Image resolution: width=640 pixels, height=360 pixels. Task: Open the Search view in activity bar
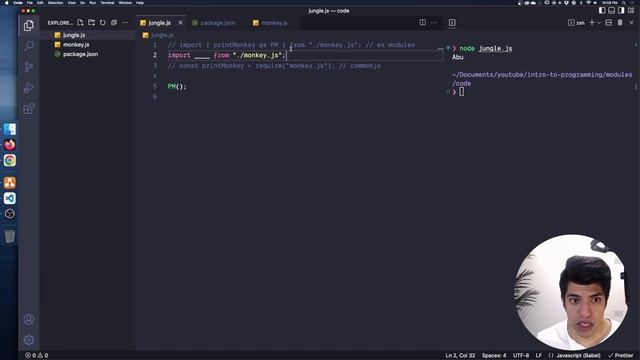[29, 46]
